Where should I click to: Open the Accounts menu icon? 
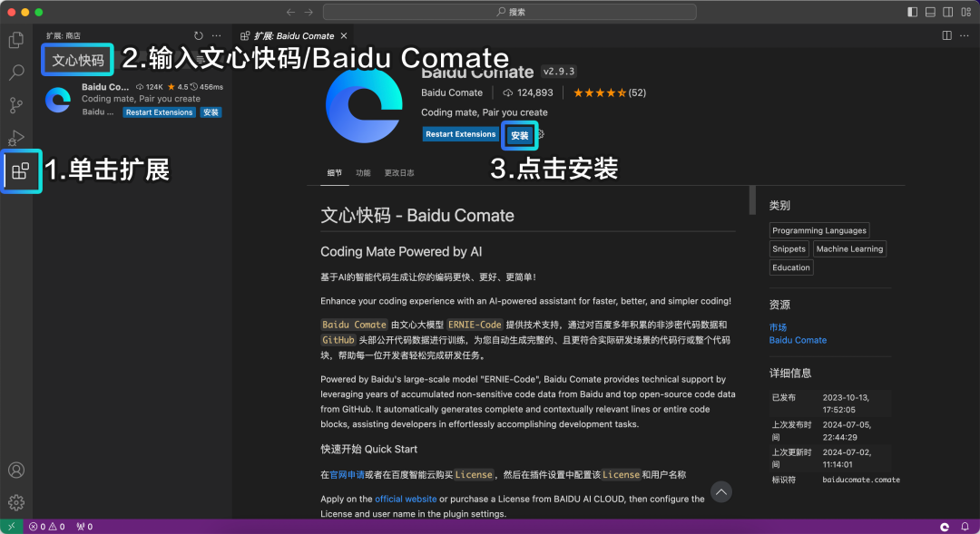(x=16, y=471)
